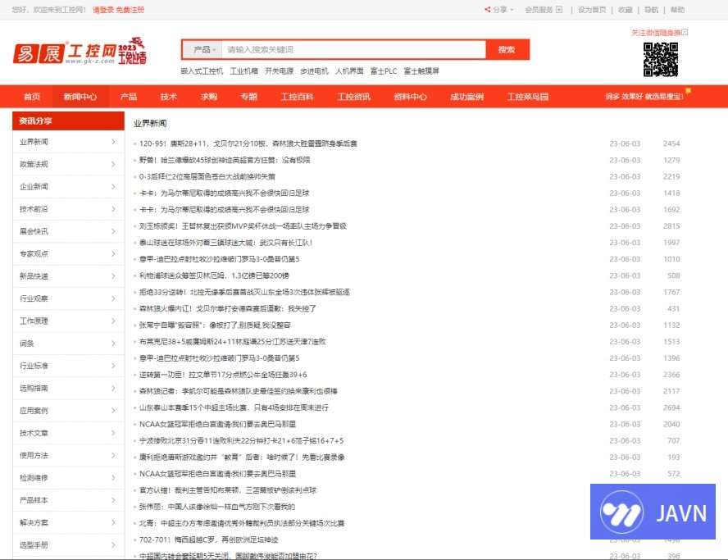728x560 pixels.
Task: Click the 请登录 login link
Action: (102, 10)
